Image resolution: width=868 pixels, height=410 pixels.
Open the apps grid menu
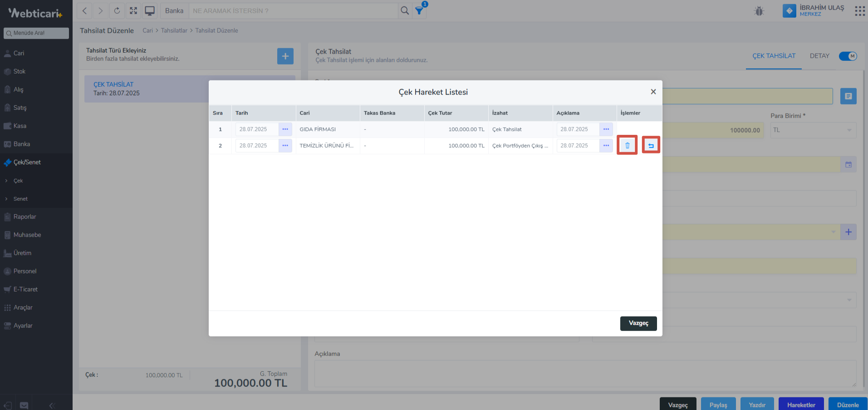(x=859, y=11)
